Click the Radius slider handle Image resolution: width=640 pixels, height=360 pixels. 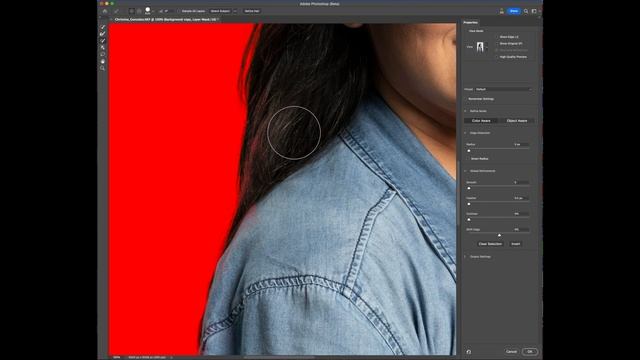point(469,151)
